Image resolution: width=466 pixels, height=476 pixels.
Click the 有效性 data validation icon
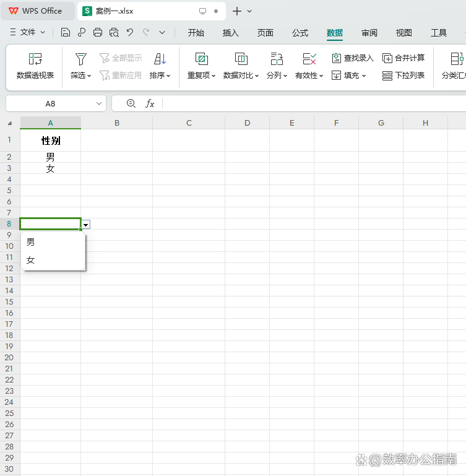pyautogui.click(x=309, y=59)
